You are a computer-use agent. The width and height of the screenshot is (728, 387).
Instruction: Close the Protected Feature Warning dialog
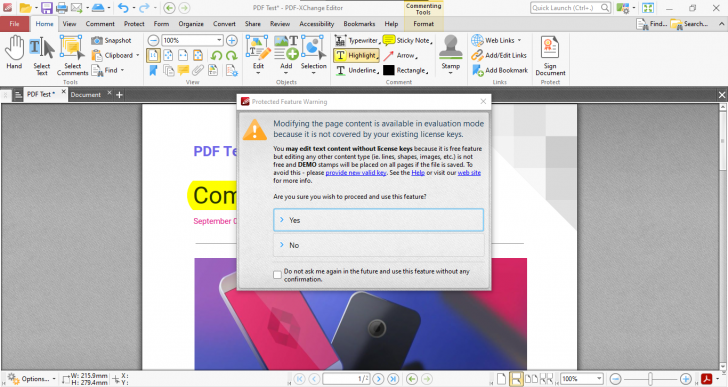pyautogui.click(x=483, y=101)
